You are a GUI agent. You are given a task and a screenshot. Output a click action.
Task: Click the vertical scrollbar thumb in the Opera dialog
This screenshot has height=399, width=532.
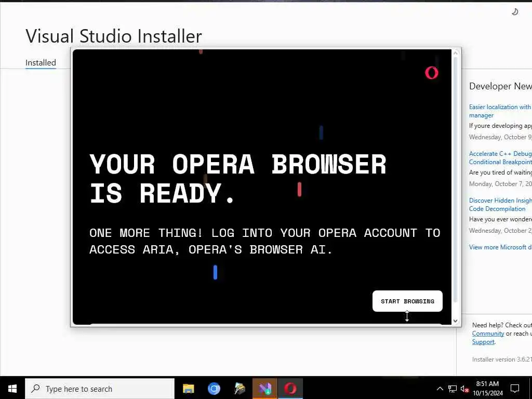(455, 179)
